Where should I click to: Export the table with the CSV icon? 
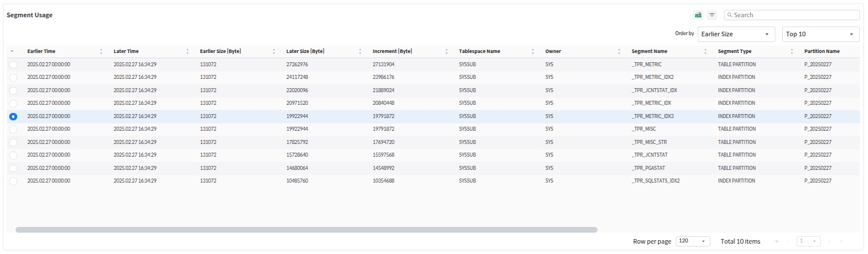click(x=698, y=15)
